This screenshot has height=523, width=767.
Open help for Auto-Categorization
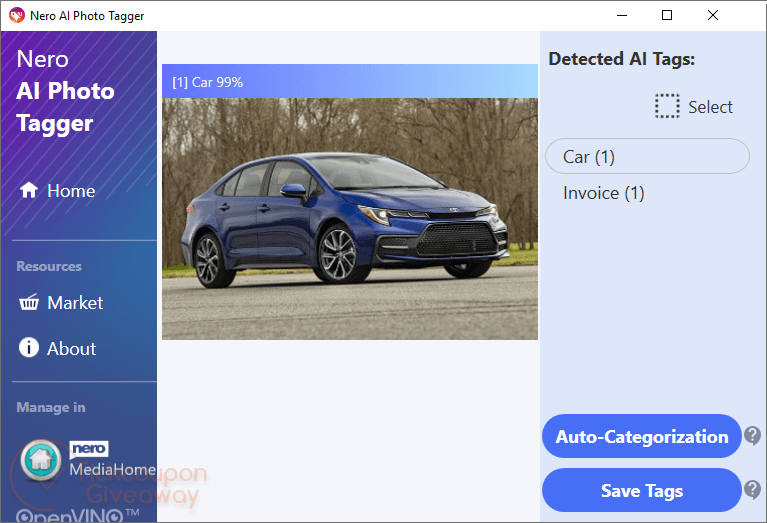coord(752,435)
